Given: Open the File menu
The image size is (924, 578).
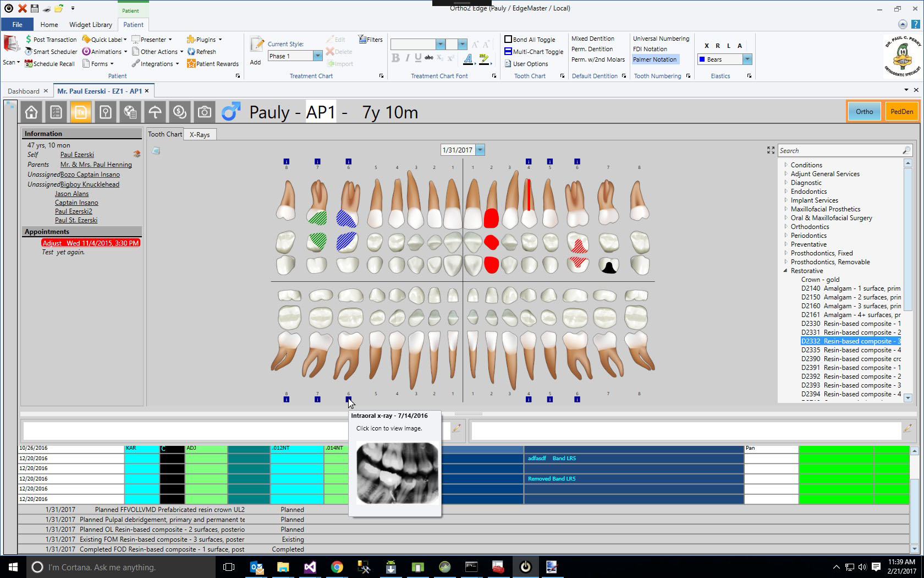Looking at the screenshot, I should (x=17, y=24).
